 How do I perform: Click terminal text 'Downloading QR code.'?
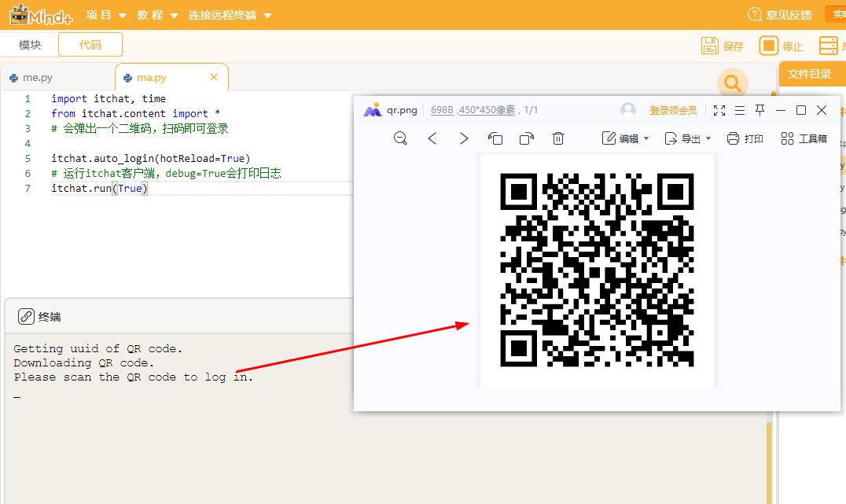(83, 362)
